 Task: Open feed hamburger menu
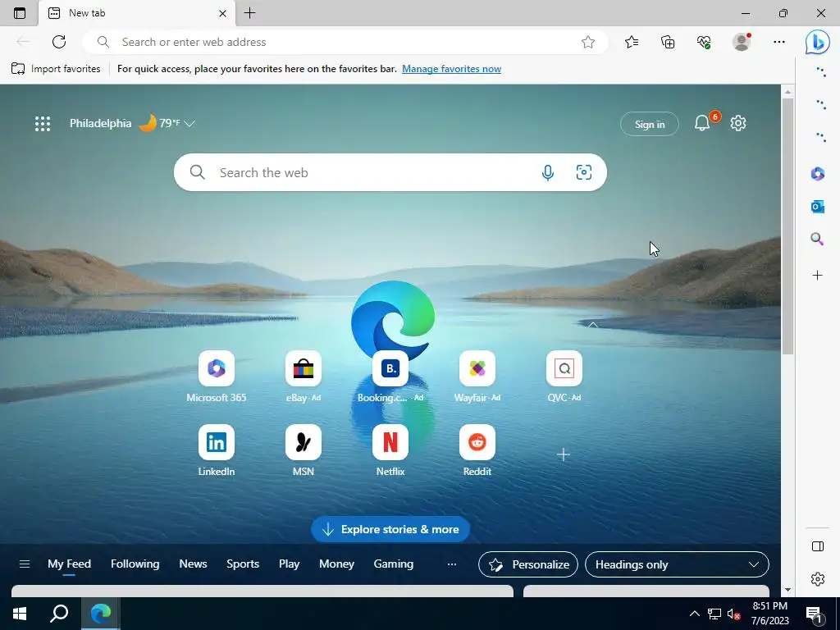tap(24, 564)
